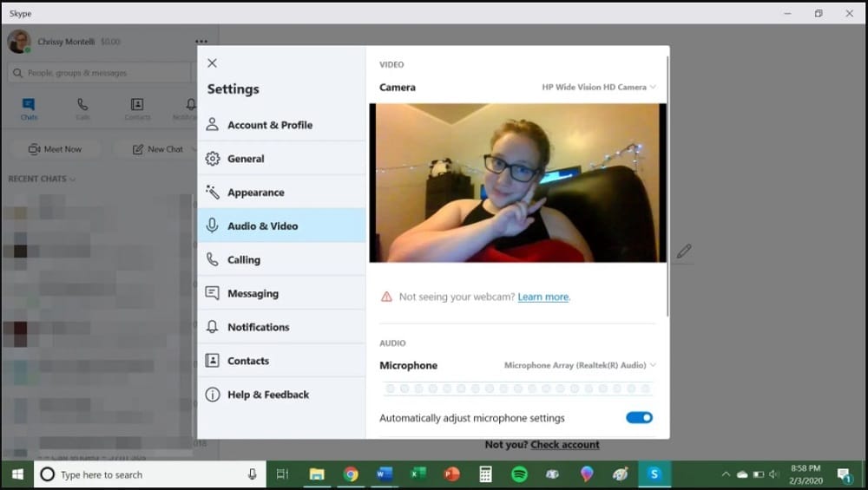868x490 pixels.
Task: Switch to the Contacts tab in main window
Action: click(137, 109)
